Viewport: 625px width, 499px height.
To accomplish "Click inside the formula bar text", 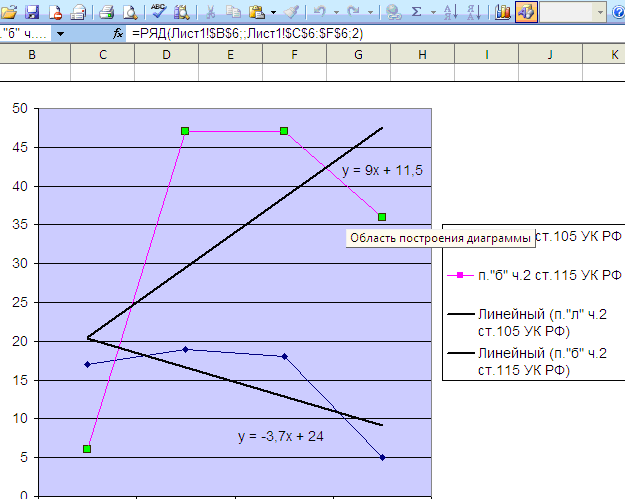I will point(248,33).
